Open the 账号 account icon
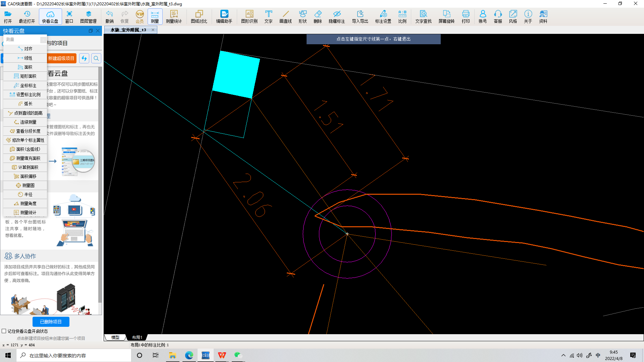 click(x=483, y=16)
